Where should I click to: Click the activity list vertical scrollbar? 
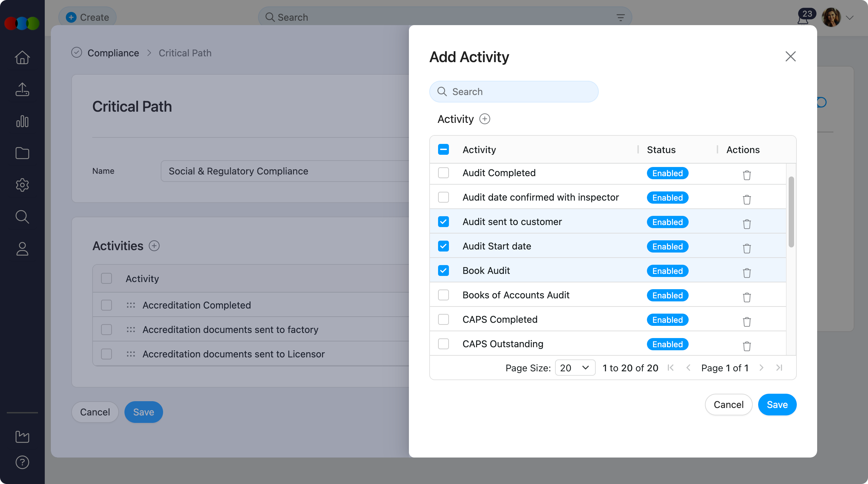pyautogui.click(x=791, y=212)
